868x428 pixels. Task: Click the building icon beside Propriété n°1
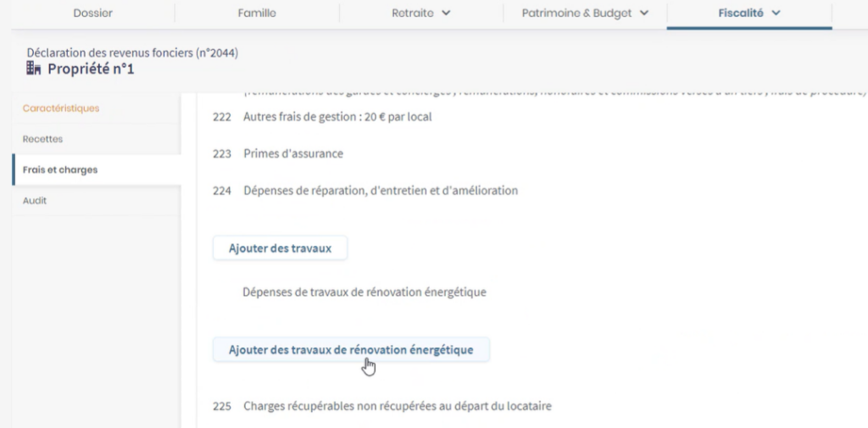[35, 69]
